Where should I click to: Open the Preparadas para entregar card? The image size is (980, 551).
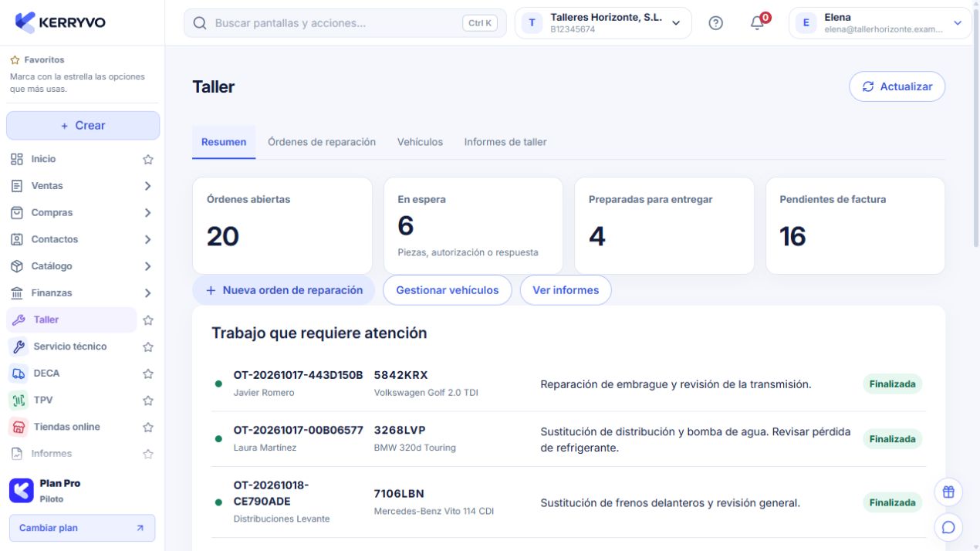pos(664,225)
